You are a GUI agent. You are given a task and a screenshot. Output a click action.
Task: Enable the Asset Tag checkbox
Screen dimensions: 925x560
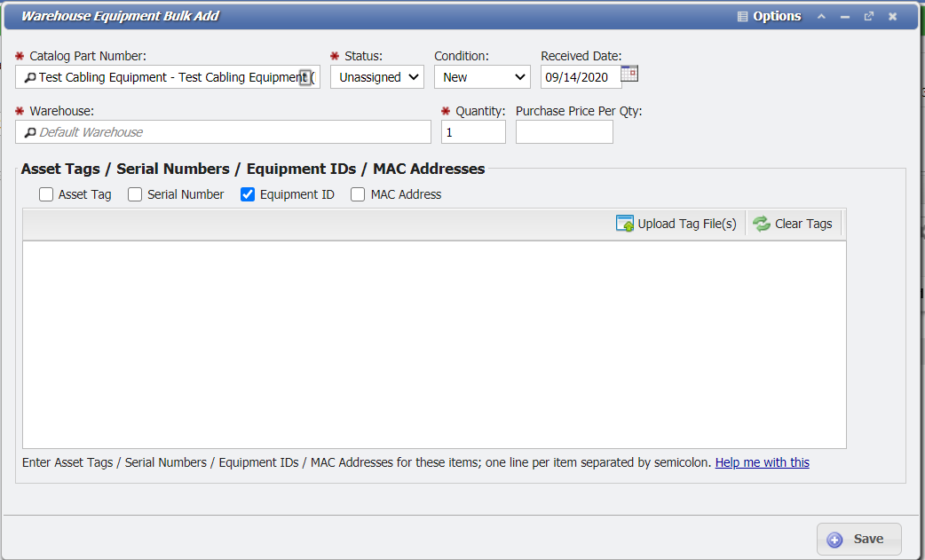point(45,193)
